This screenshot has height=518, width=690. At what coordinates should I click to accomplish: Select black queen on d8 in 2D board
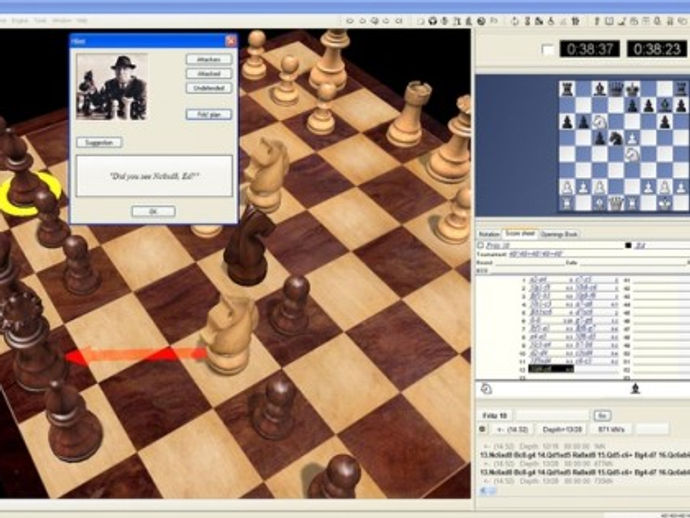tap(616, 89)
